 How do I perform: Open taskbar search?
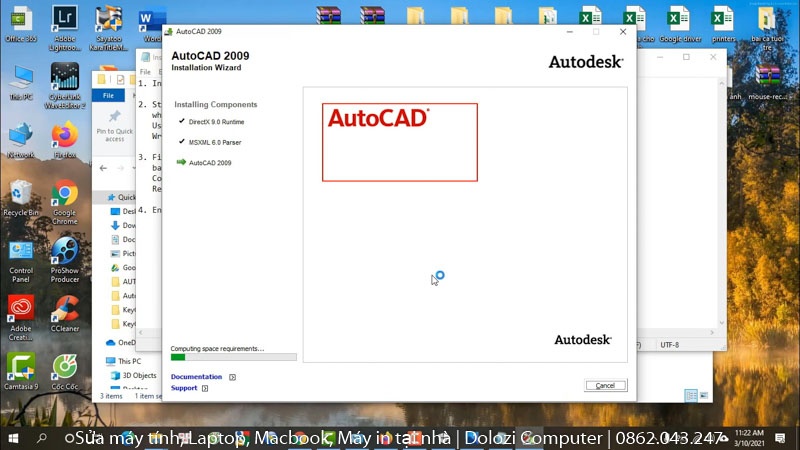coord(42,438)
